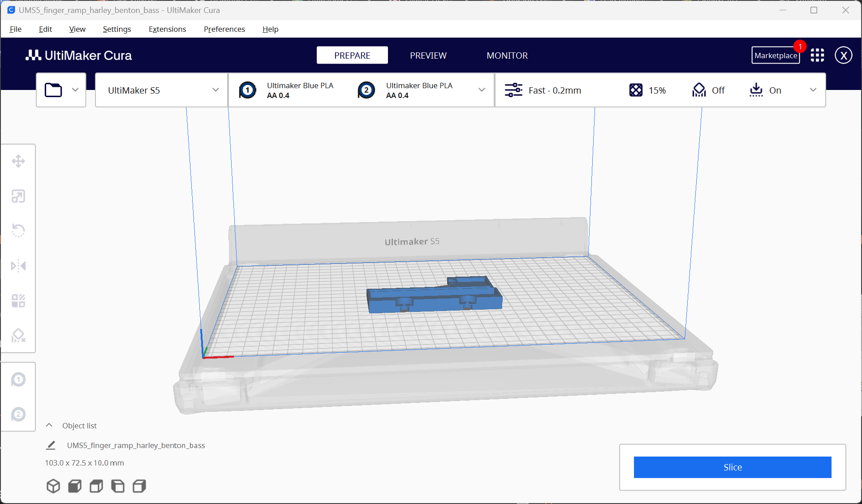Click the extruder 1 Ultimaker Blue PLA icon

[247, 90]
